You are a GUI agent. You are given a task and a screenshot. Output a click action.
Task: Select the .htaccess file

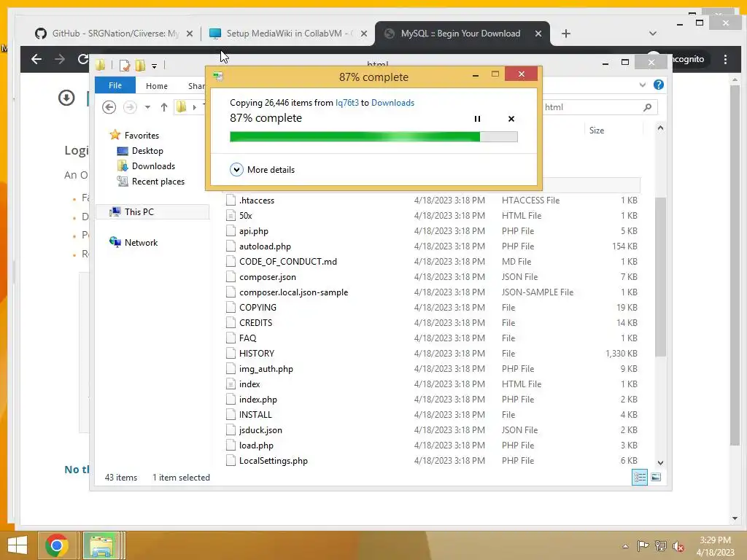coord(256,201)
